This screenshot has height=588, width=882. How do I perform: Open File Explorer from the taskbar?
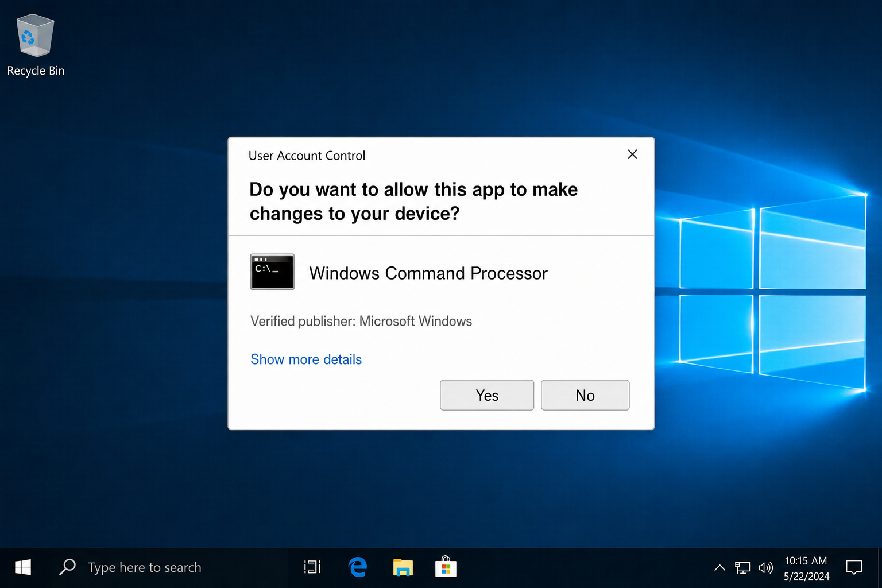(403, 567)
